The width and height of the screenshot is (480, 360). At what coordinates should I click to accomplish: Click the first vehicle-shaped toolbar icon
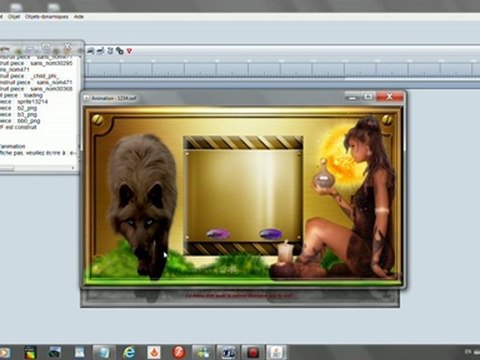(91, 51)
